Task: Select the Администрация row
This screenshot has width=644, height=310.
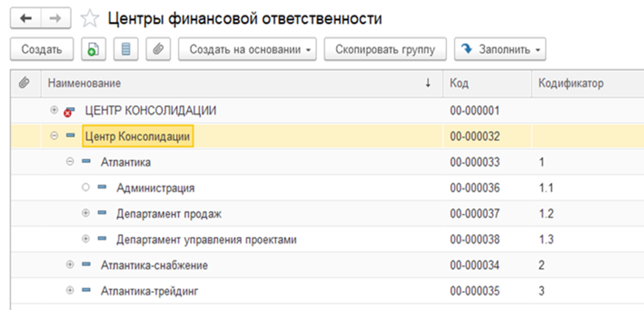Action: [155, 188]
